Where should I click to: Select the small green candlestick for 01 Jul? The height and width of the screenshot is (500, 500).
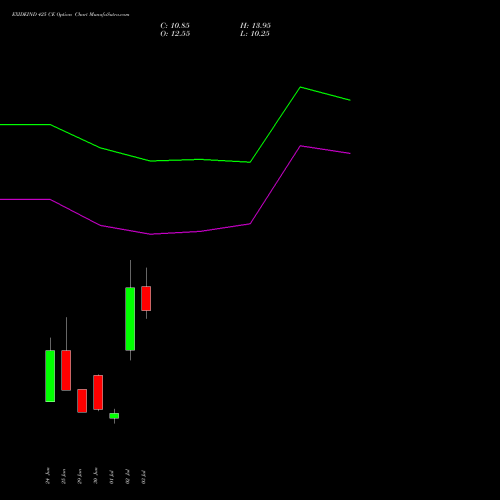114,416
